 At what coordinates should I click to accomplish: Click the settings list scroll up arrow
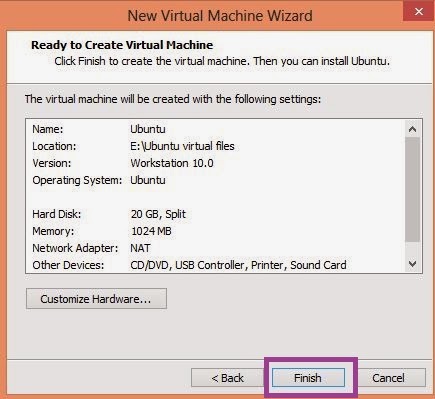click(x=412, y=129)
